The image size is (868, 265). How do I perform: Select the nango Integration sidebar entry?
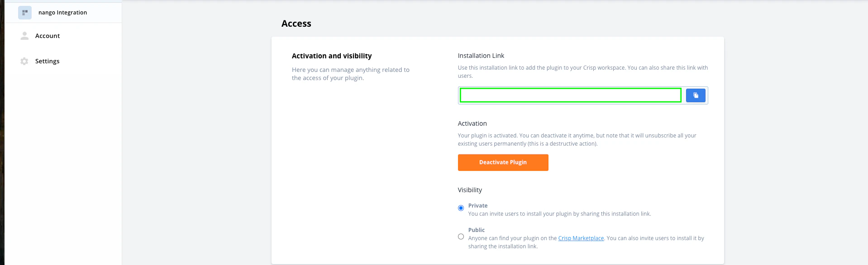pos(62,13)
